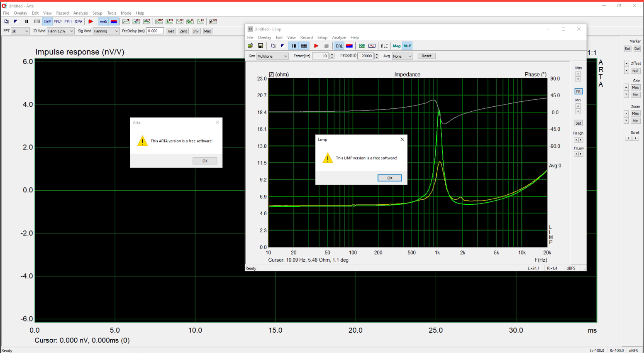Viewport: 644px width, 353px height.
Task: Click the Inv button in ARTA
Action: pos(196,31)
